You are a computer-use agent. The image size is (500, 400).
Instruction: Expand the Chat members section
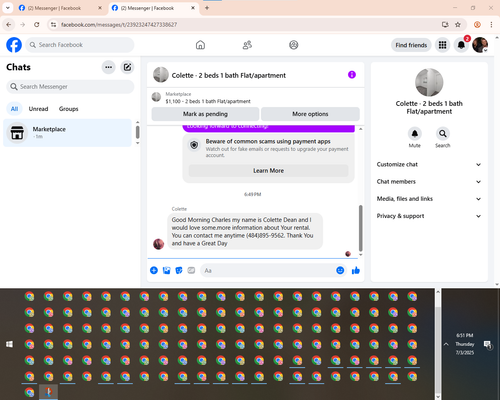tap(429, 182)
